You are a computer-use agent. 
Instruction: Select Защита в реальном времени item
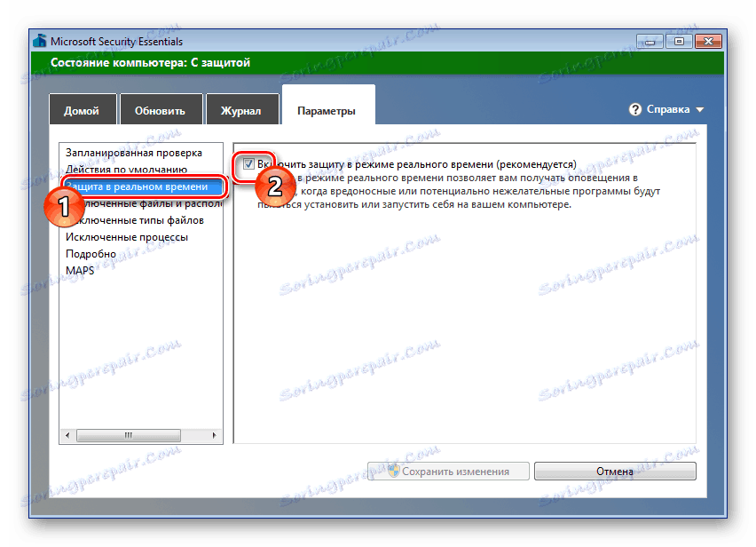click(x=142, y=186)
